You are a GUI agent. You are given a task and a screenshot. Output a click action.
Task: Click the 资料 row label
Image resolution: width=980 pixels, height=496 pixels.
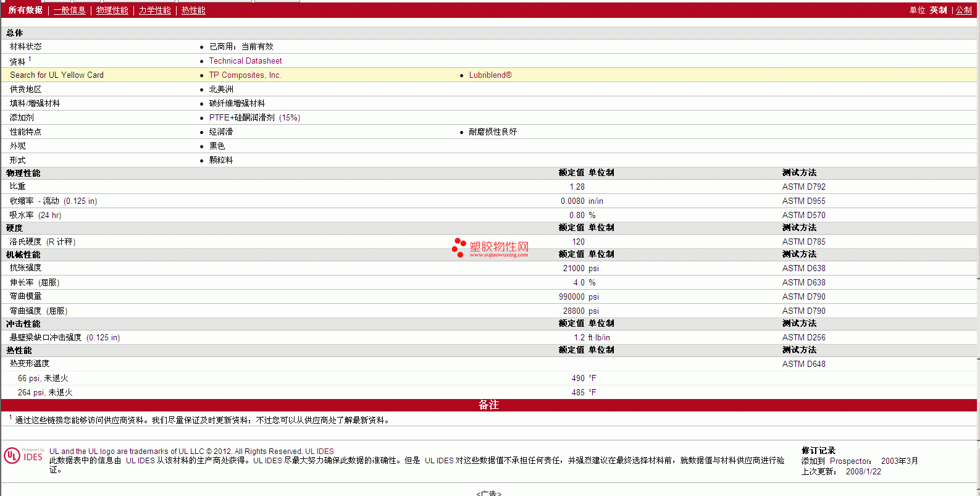tap(17, 62)
